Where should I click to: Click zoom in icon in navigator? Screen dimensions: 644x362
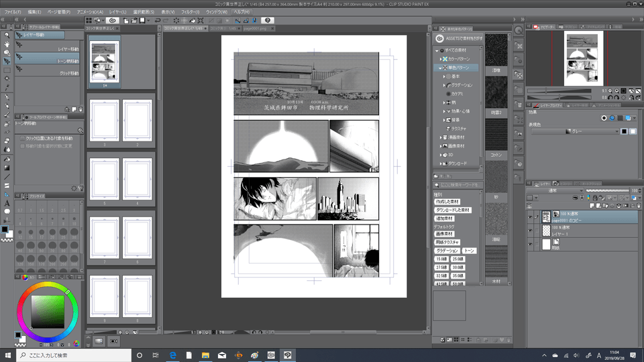tap(617, 90)
